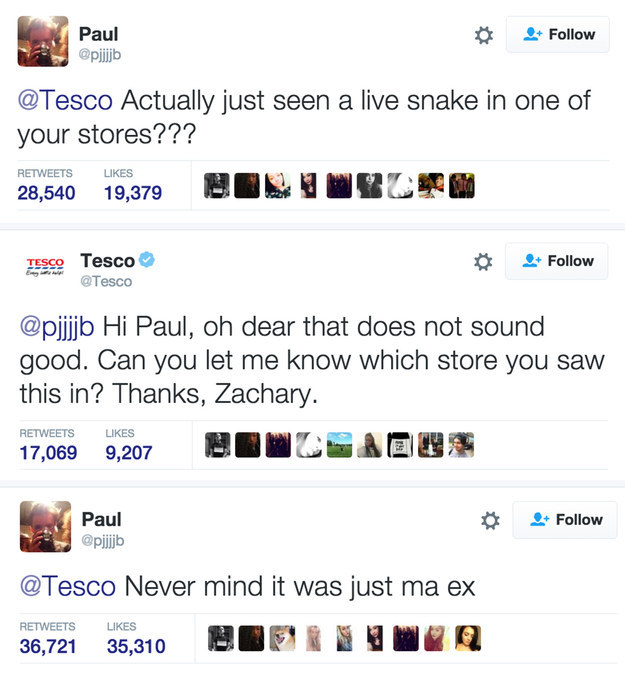Screen dimensions: 625x678
Task: Open gear menu on the 'Never mind' tweet
Action: click(x=490, y=520)
